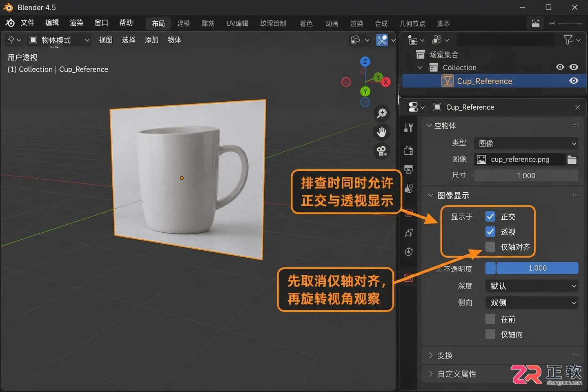The height and width of the screenshot is (392, 588).
Task: Click the red X axis on the navigation gizmo
Action: [385, 82]
